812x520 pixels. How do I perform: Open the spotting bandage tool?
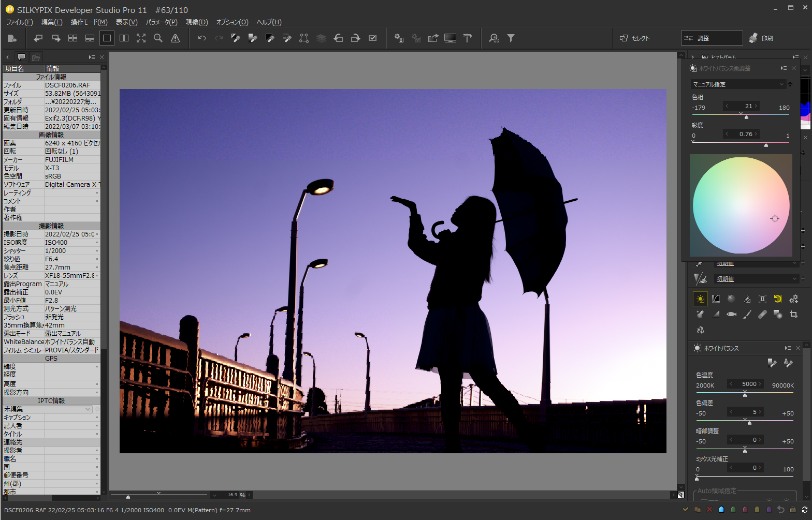pyautogui.click(x=762, y=314)
